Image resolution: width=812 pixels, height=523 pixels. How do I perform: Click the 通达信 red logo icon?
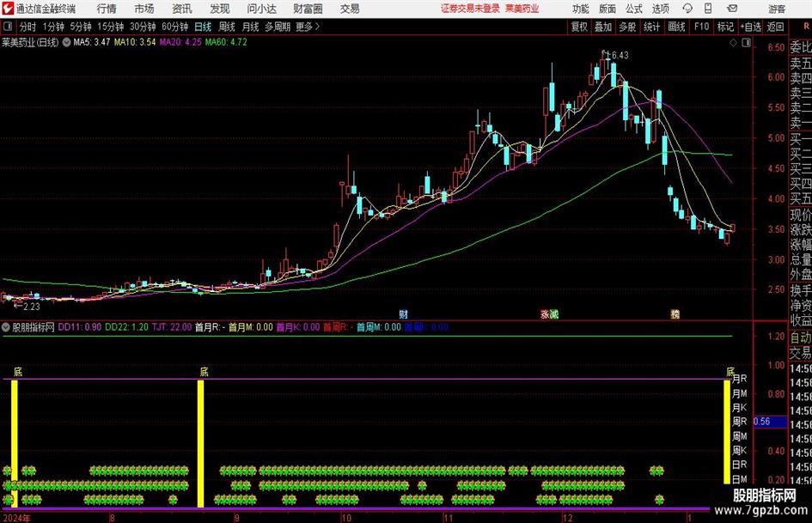[7, 9]
